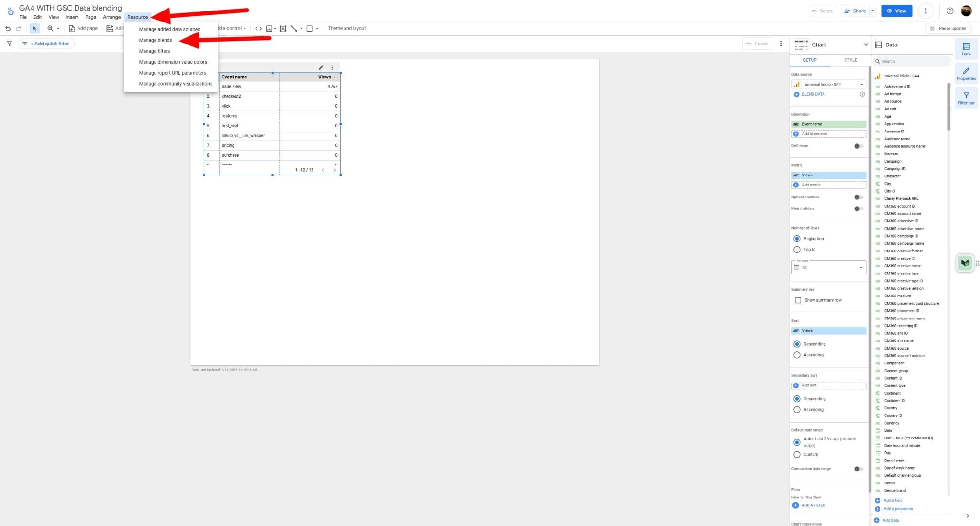Select the Shape rectangle tool icon
Viewport: 980px width, 526px height.
click(x=310, y=28)
